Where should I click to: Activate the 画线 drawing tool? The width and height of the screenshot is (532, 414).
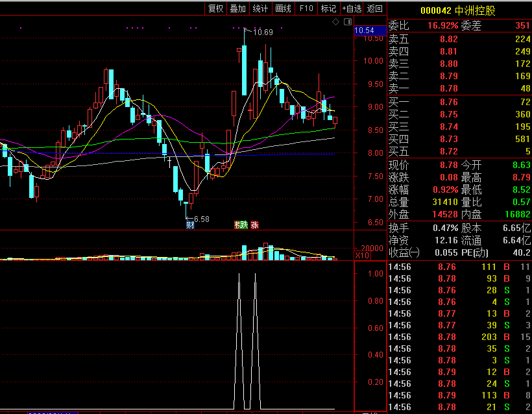pyautogui.click(x=283, y=8)
